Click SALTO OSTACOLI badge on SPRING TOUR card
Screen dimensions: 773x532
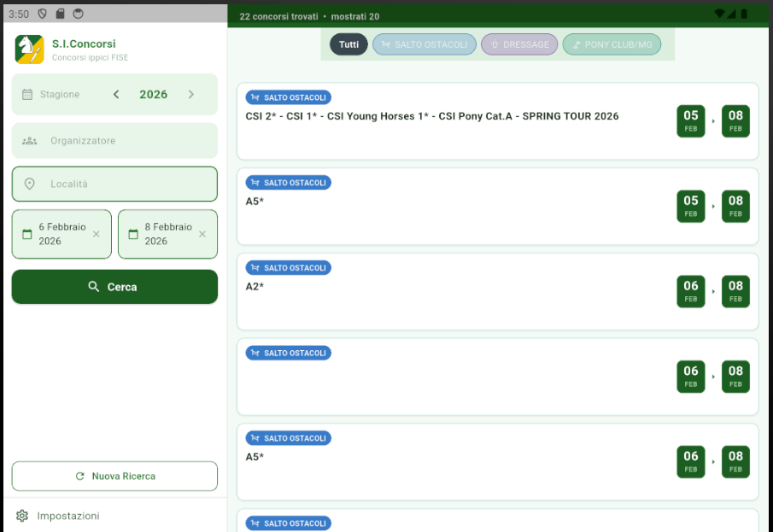289,97
